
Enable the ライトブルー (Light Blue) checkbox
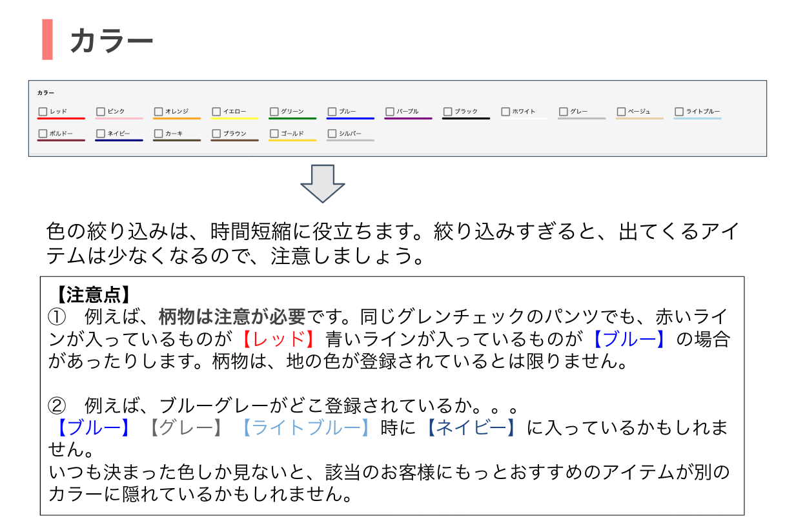(679, 112)
